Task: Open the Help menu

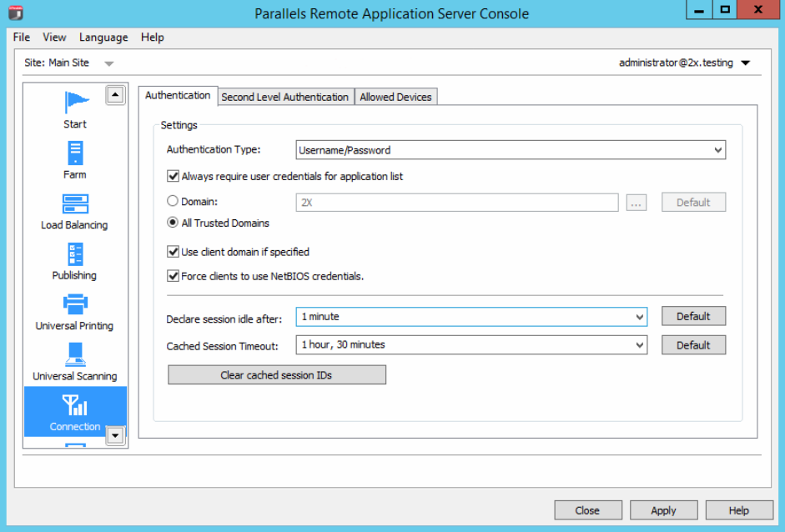Action: click(152, 38)
